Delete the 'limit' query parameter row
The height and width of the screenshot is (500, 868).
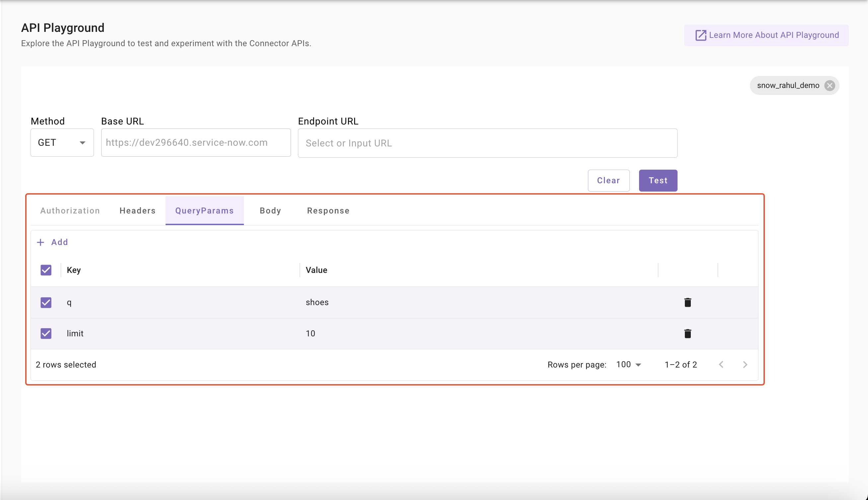[687, 333]
